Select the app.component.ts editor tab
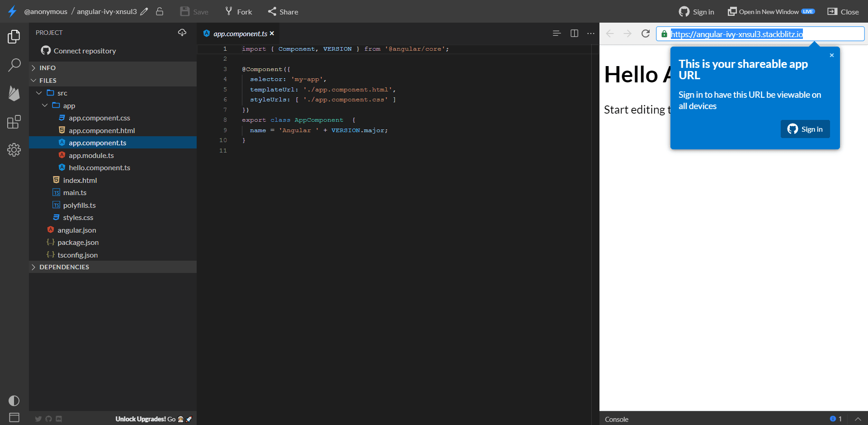The height and width of the screenshot is (425, 868). pyautogui.click(x=240, y=34)
